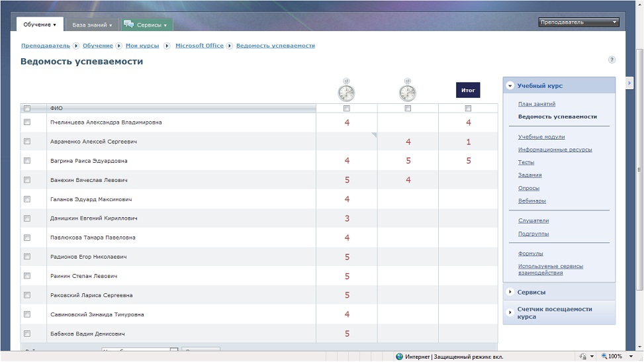Click the name Радионов Егор Николаевич
Image resolution: width=644 pixels, height=362 pixels.
(x=88, y=257)
